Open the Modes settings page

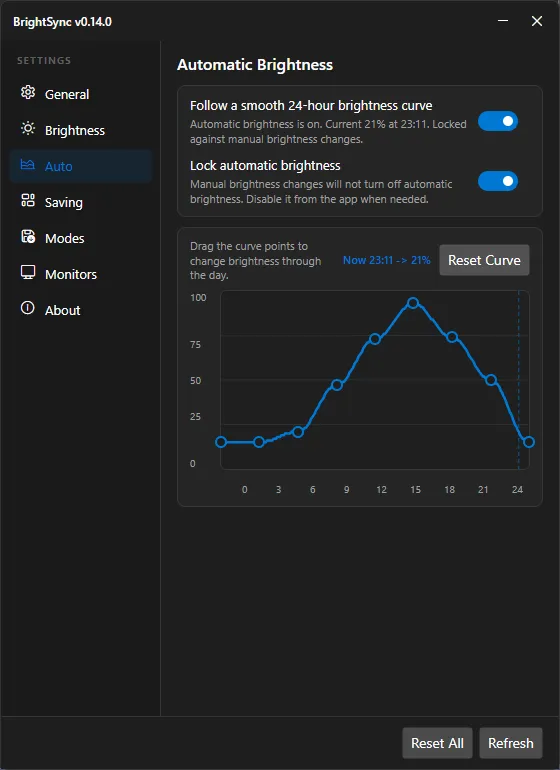(x=81, y=238)
